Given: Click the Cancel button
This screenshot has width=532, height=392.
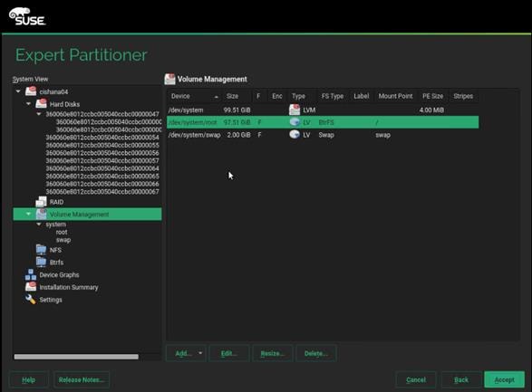Looking at the screenshot, I should (416, 380).
